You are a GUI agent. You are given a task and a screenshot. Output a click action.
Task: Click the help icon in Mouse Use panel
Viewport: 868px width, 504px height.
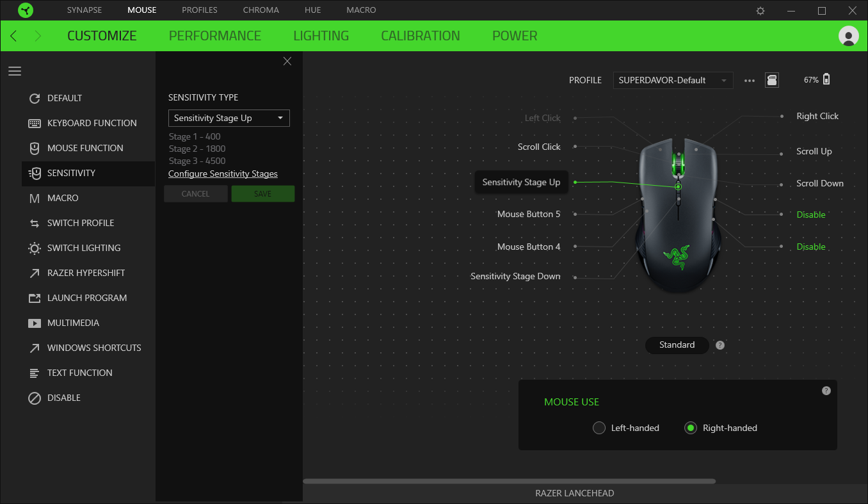click(826, 391)
